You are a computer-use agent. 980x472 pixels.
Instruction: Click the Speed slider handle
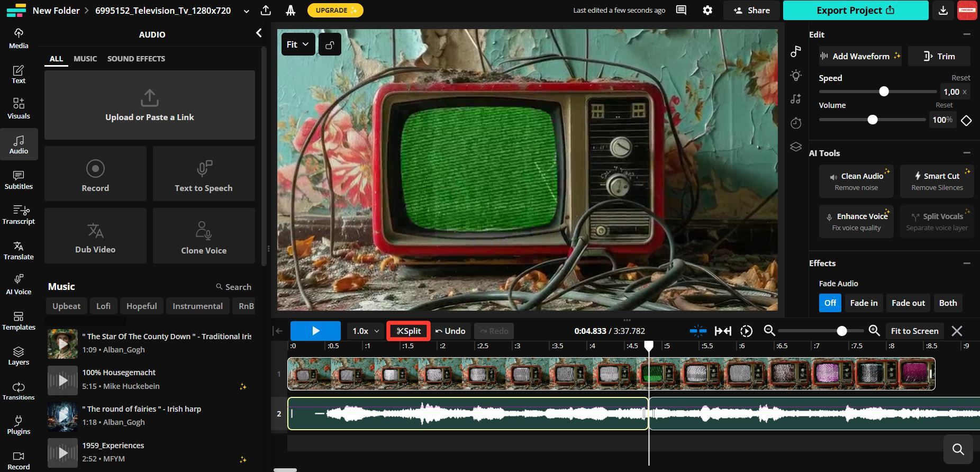(884, 92)
